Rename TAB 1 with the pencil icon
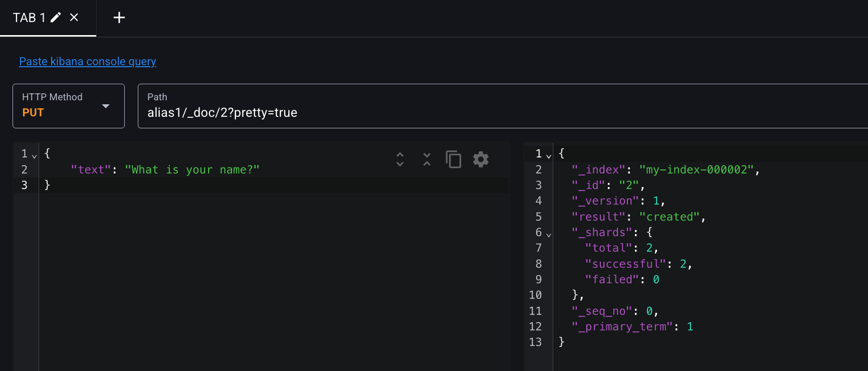 56,18
